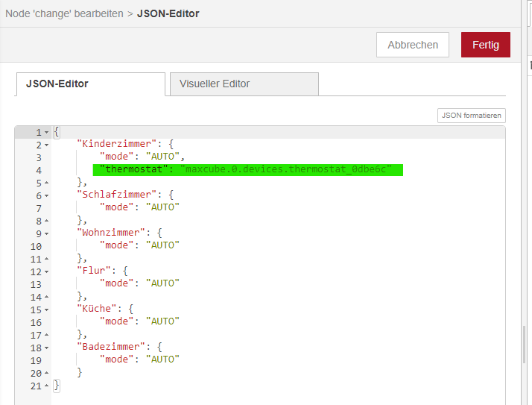The width and height of the screenshot is (532, 405).
Task: Click the "Badezimmer" key text
Action: click(x=111, y=347)
